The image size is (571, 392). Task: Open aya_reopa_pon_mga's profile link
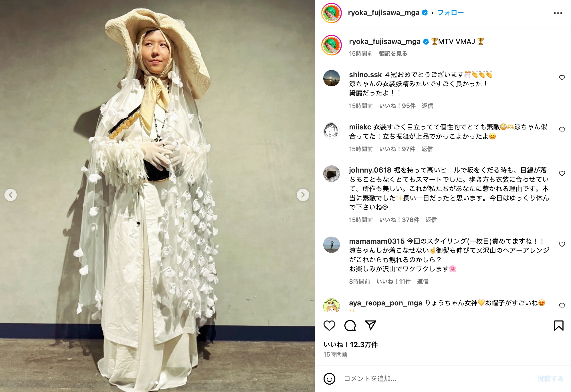[385, 303]
